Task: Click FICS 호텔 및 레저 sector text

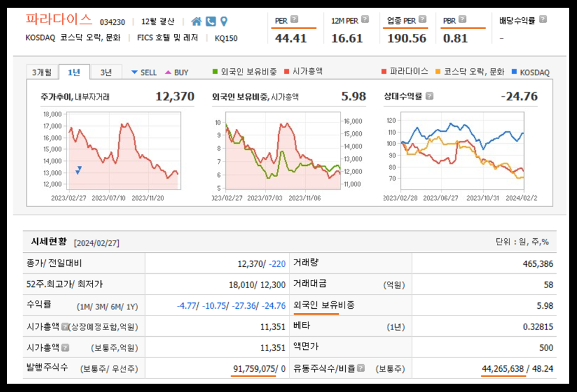Action: [168, 37]
